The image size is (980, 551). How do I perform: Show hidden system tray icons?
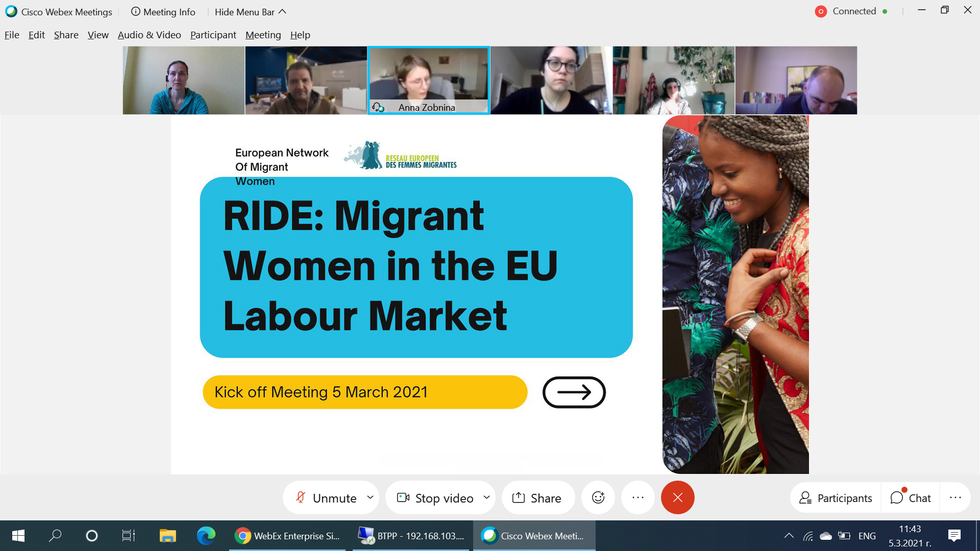click(x=789, y=536)
